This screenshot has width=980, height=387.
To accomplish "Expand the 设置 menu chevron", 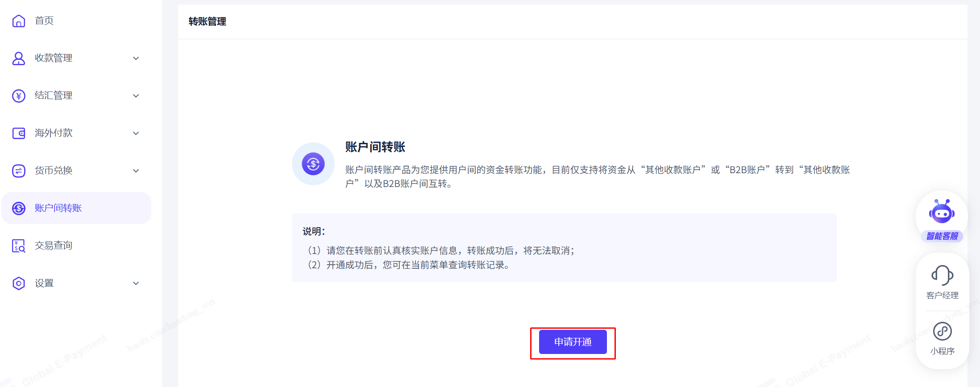I will coord(136,283).
